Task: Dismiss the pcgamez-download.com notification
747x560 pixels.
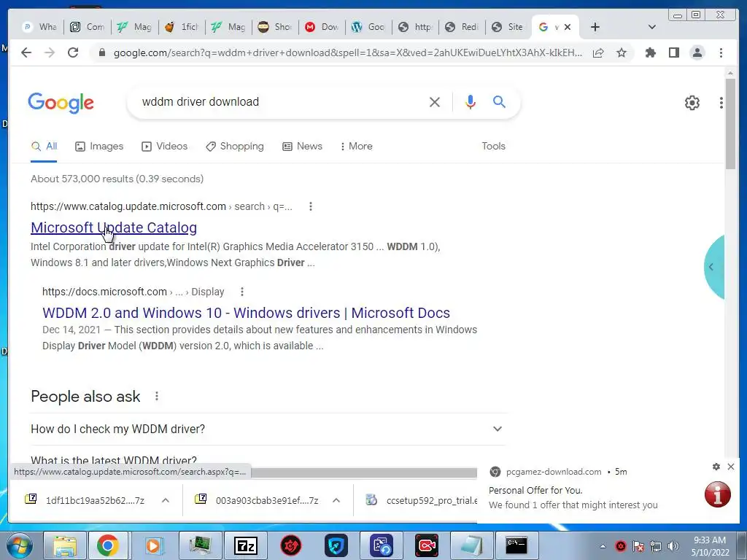Action: pos(731,467)
